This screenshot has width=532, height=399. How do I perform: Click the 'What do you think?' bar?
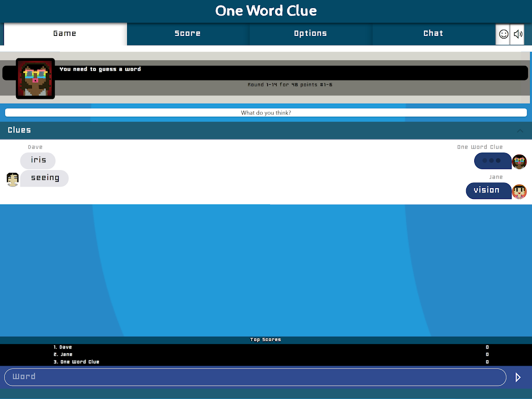click(x=266, y=113)
